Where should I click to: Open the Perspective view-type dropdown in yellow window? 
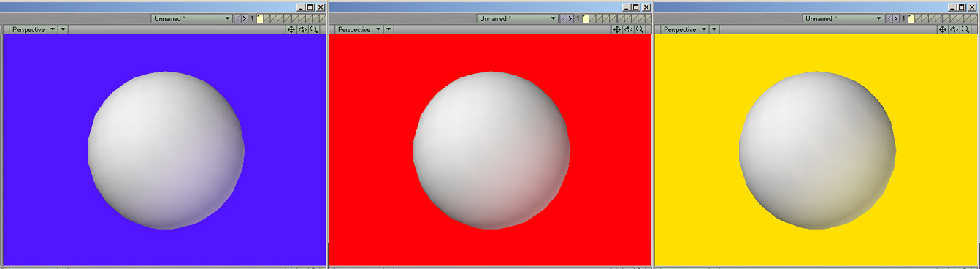(x=684, y=29)
